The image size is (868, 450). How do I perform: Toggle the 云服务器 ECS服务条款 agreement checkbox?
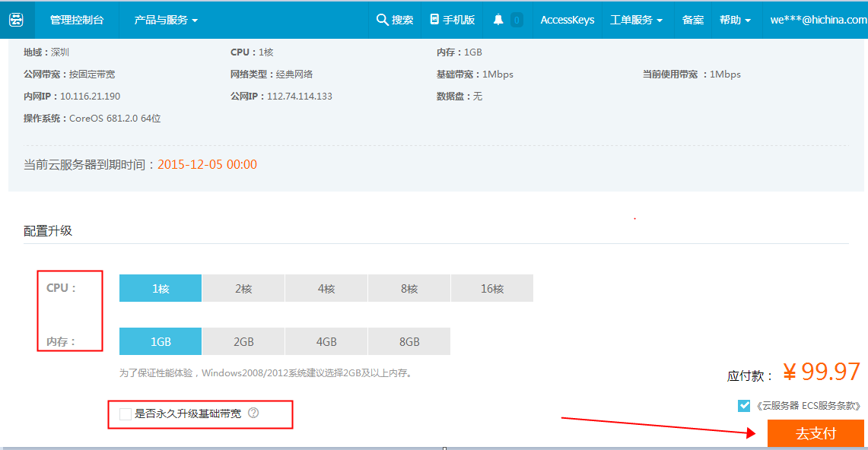tap(744, 406)
